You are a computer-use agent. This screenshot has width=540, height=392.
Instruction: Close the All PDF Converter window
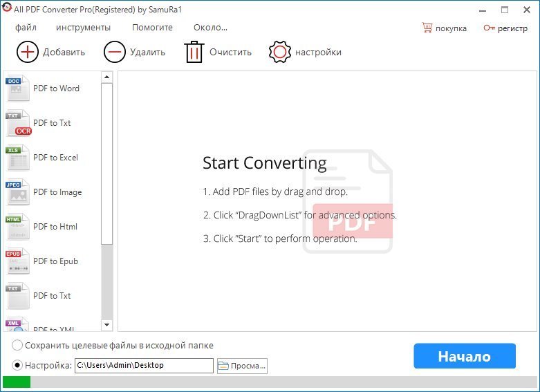[527, 10]
